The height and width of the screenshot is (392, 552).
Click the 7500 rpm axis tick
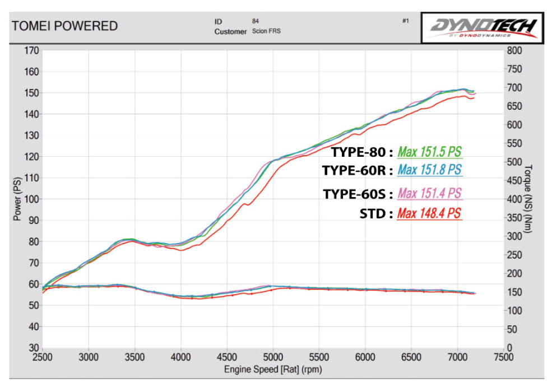click(x=504, y=357)
